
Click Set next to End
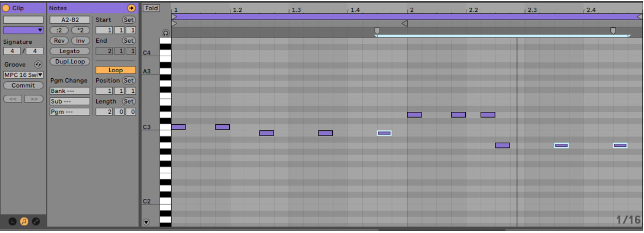pos(129,40)
